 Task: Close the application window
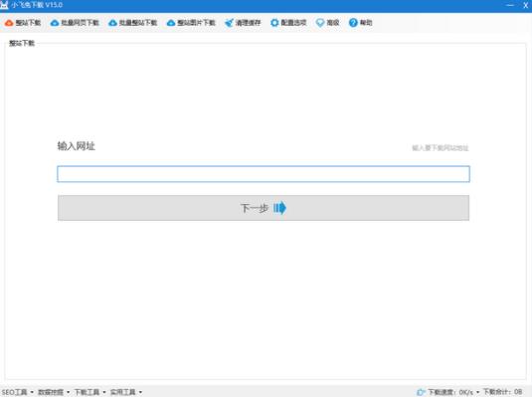pos(526,5)
